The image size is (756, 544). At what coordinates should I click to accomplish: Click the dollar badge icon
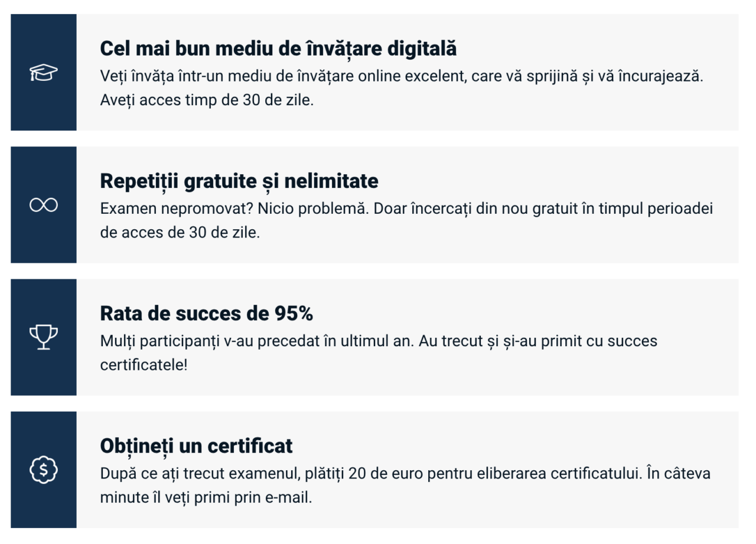[x=44, y=470]
